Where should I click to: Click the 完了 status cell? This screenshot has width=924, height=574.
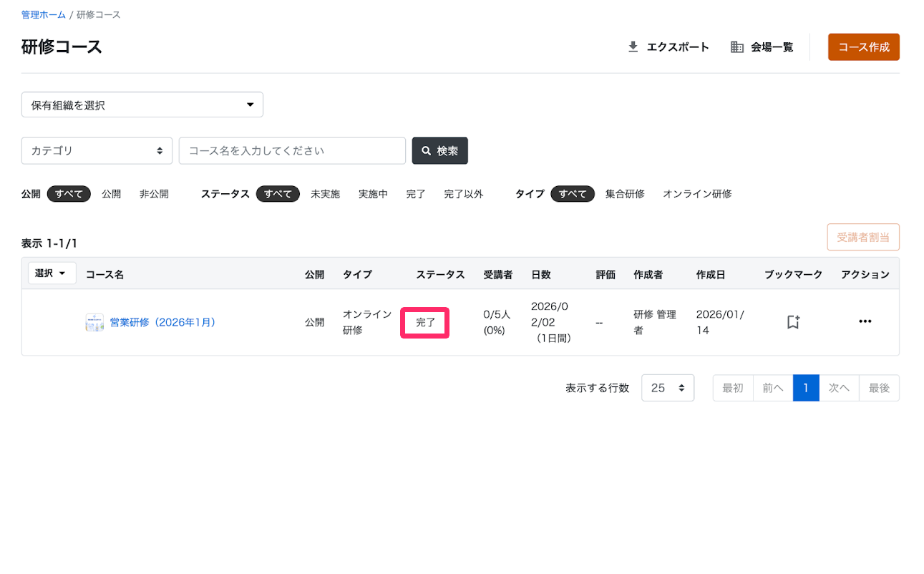click(x=425, y=323)
